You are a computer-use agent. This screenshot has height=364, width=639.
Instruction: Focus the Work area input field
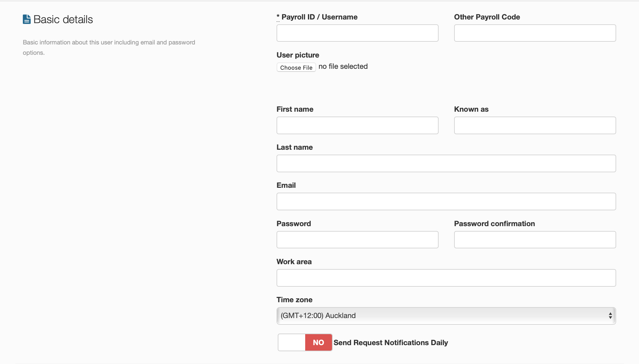pos(446,278)
